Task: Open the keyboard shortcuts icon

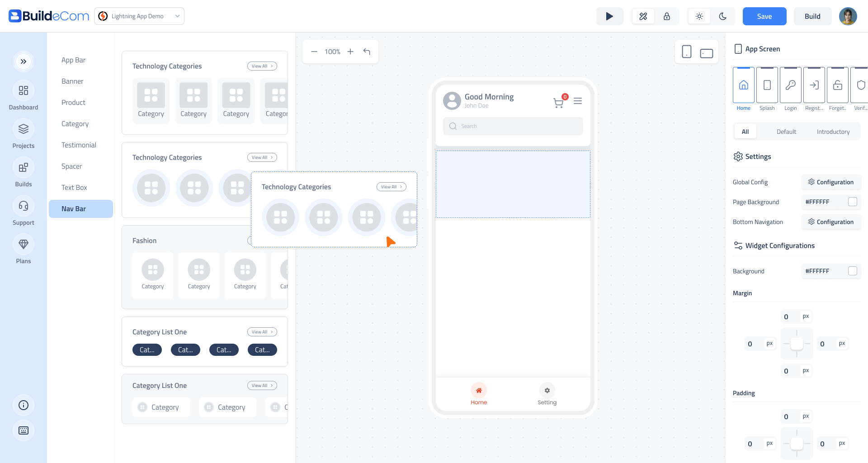Action: 24,430
